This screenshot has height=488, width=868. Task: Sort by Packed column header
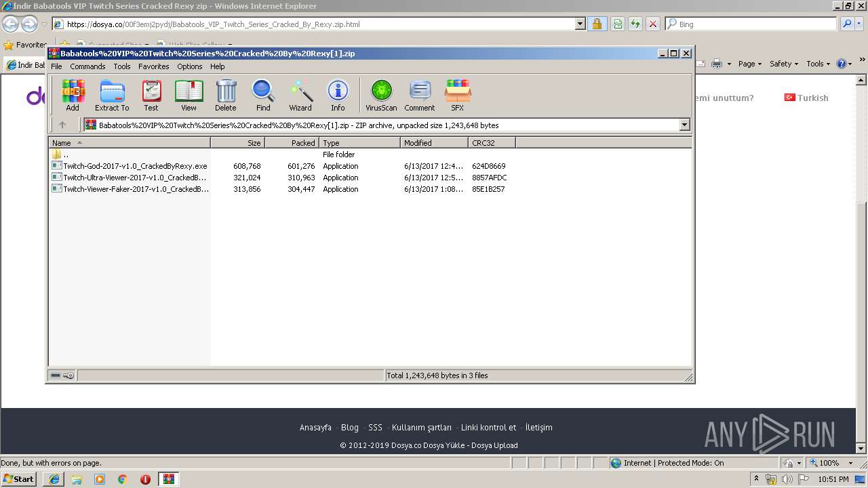[x=292, y=143]
